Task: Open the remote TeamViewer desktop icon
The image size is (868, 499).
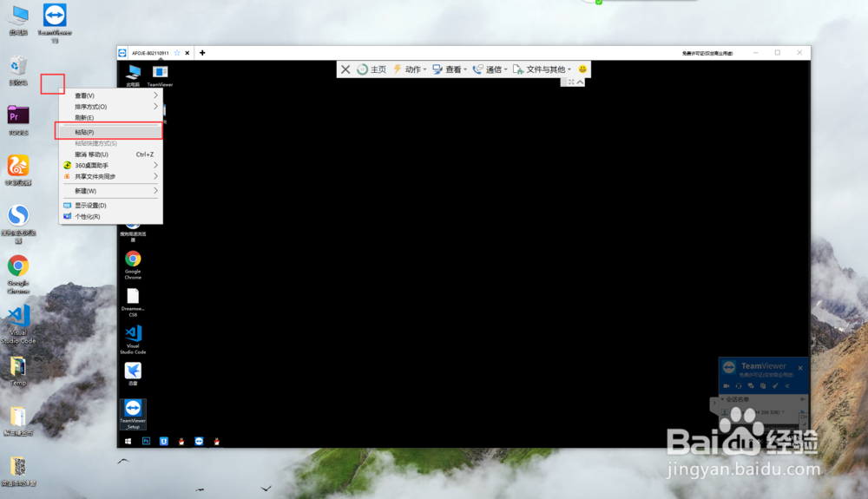Action: tap(160, 76)
